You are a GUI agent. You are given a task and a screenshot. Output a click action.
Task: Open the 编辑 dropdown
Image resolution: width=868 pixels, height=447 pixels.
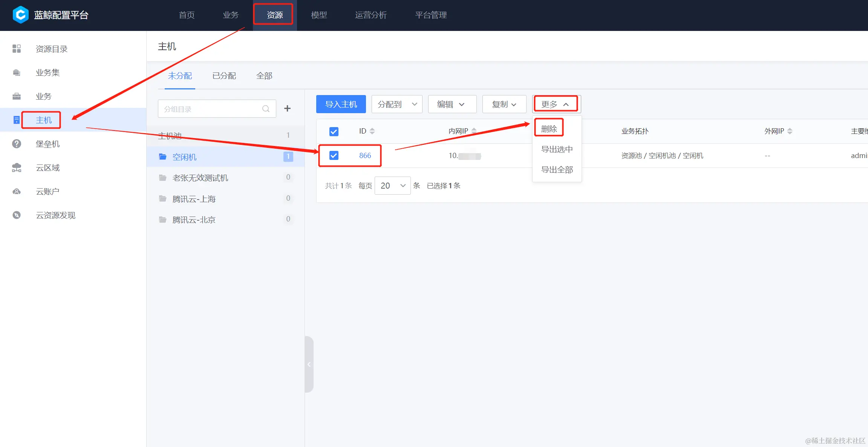pos(452,104)
